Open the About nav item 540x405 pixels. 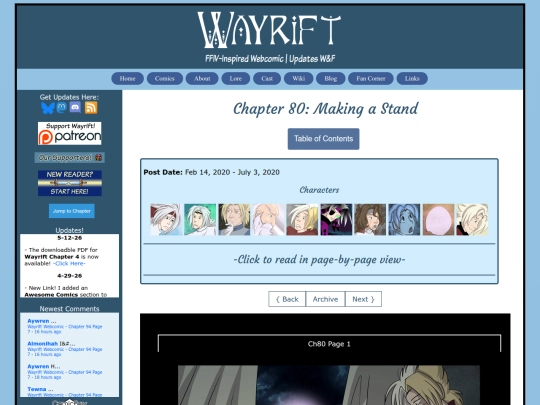coord(202,79)
